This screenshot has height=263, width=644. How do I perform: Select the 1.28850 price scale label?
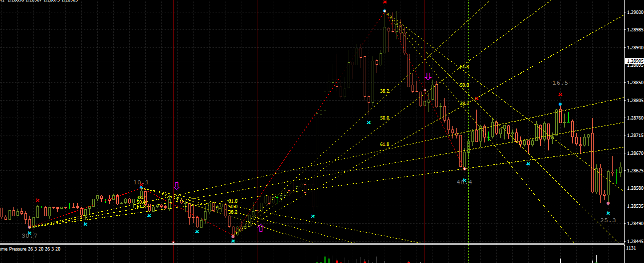[634, 83]
